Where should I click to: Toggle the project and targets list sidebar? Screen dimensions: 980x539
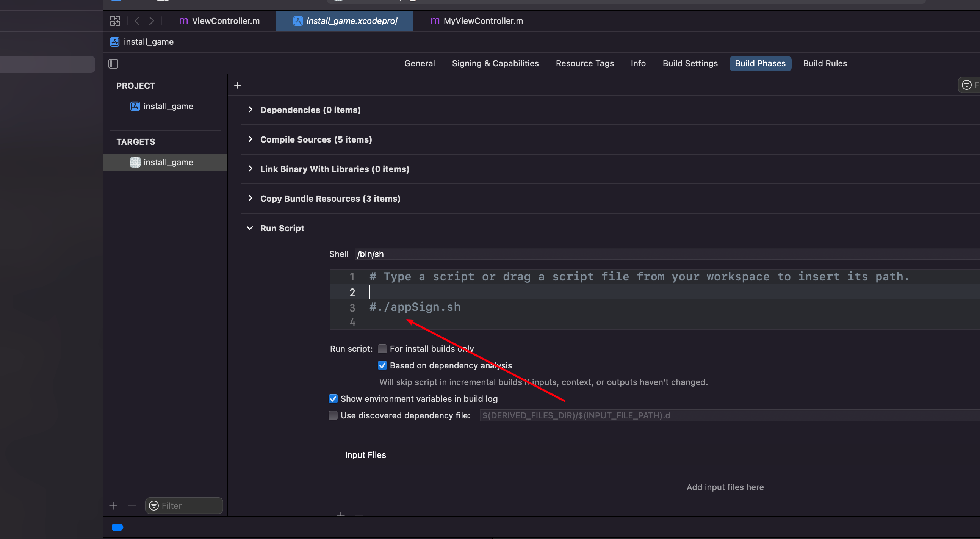(113, 64)
